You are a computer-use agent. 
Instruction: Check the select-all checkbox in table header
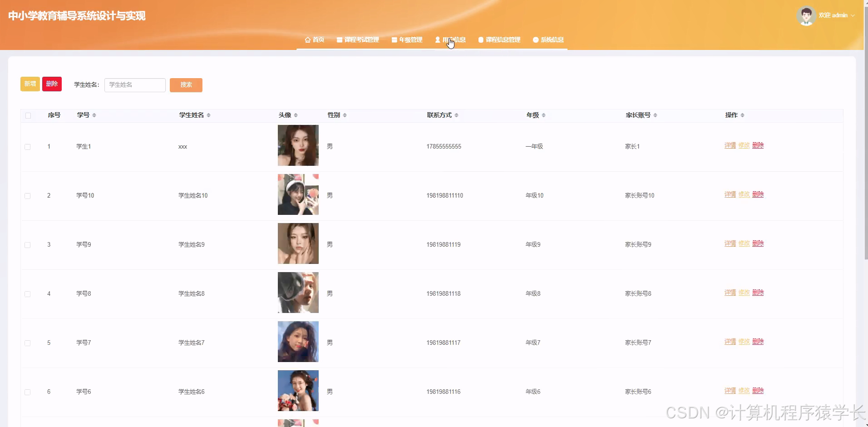[x=28, y=115]
